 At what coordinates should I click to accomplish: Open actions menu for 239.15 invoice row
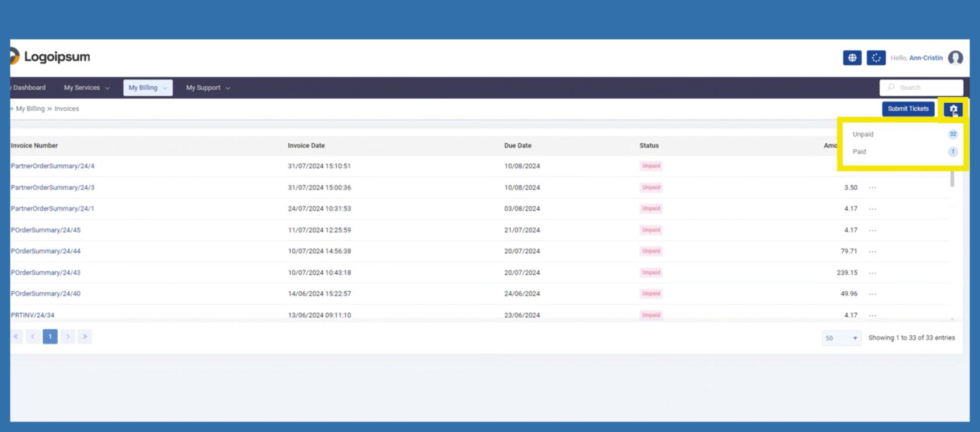[x=873, y=273]
